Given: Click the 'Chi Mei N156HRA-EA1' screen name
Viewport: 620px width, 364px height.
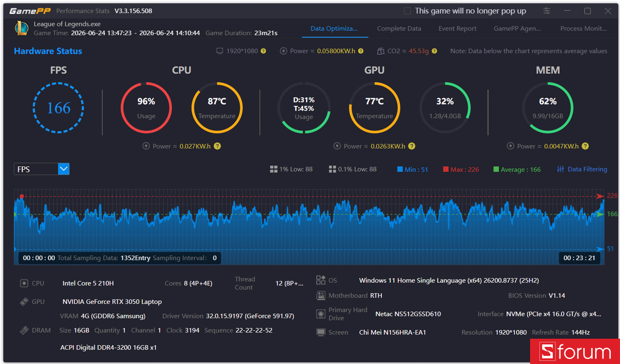Looking at the screenshot, I should pyautogui.click(x=393, y=333).
